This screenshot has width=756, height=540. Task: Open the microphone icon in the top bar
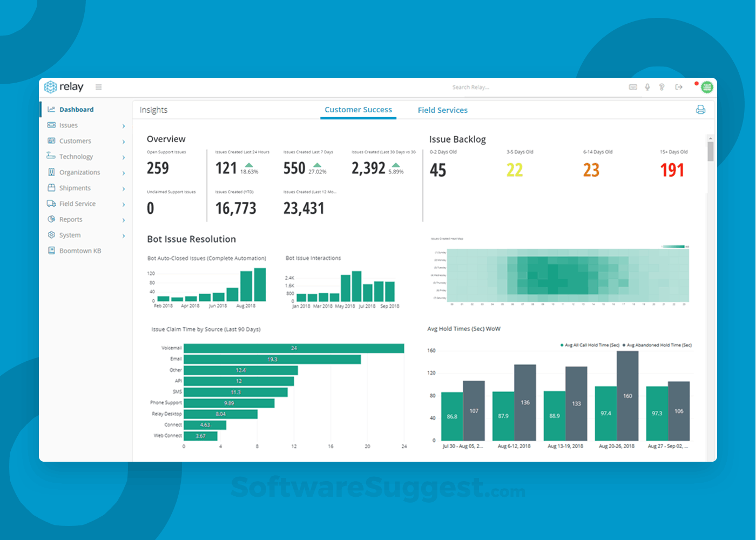[647, 86]
